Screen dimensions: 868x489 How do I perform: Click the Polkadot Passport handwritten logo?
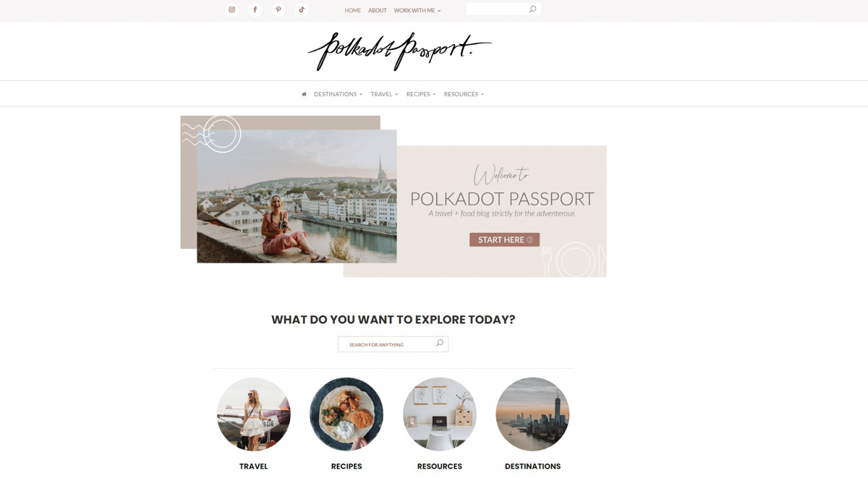[399, 51]
